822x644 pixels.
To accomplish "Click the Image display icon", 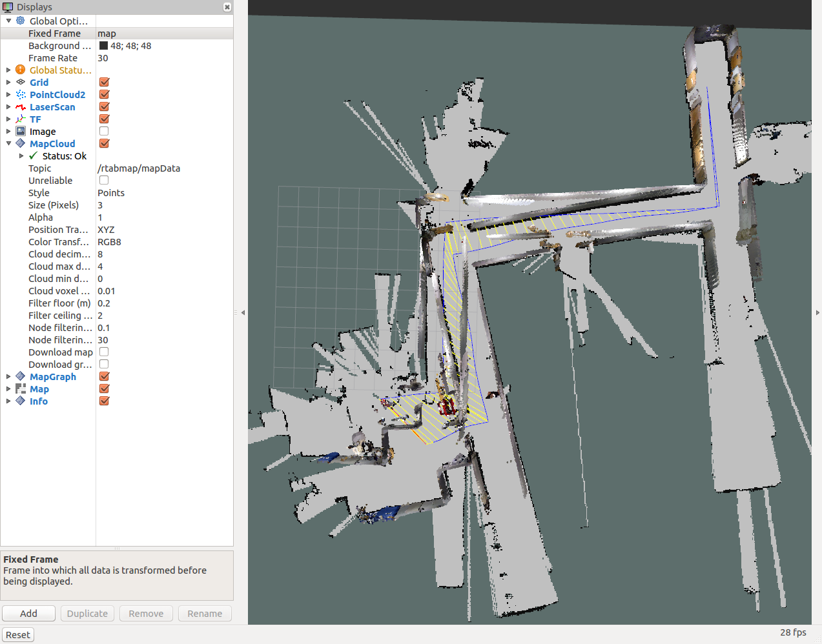I will (21, 132).
